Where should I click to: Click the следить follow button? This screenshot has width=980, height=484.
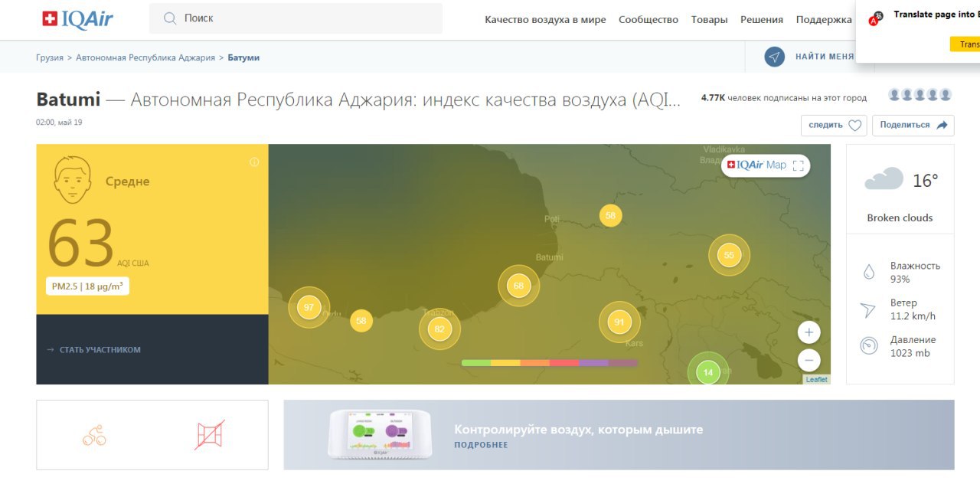pyautogui.click(x=835, y=125)
